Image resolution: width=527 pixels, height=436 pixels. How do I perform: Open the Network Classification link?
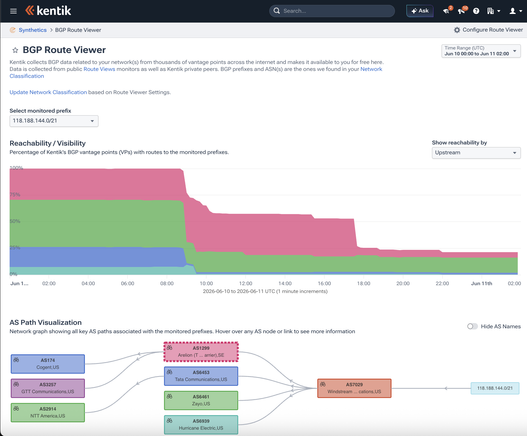371,69
